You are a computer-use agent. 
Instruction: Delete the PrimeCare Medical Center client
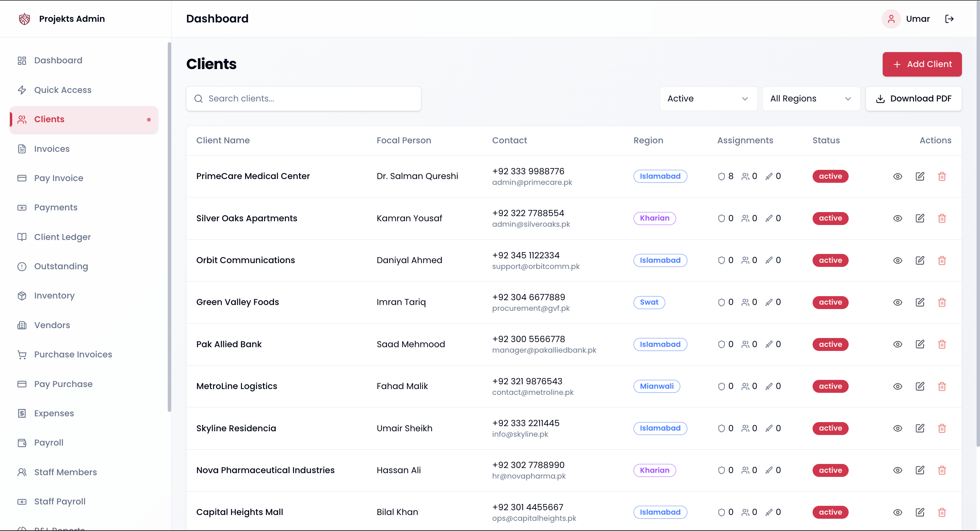(942, 176)
